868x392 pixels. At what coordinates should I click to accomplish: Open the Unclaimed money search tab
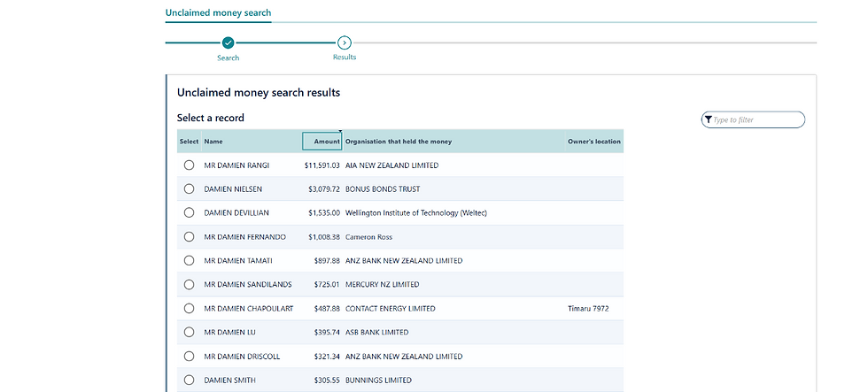[x=218, y=12]
